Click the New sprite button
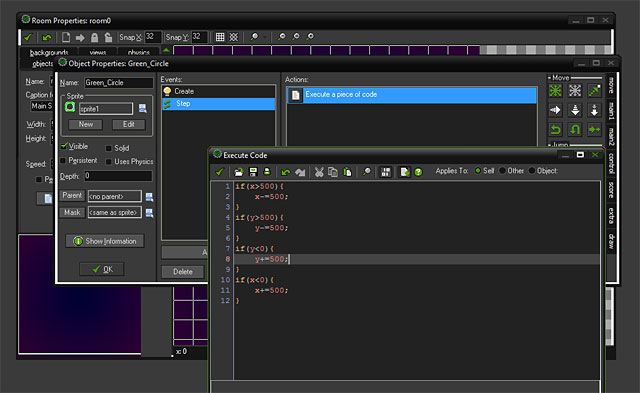Viewport: 640px width, 393px height. pyautogui.click(x=86, y=124)
